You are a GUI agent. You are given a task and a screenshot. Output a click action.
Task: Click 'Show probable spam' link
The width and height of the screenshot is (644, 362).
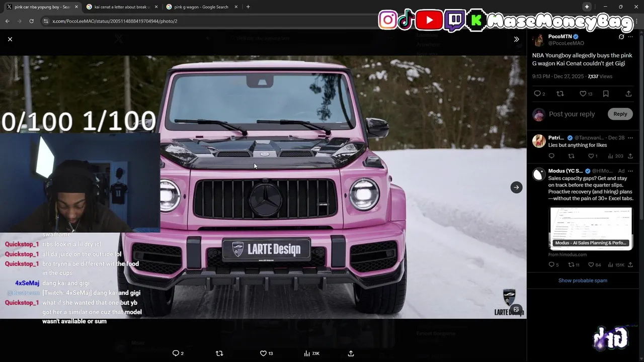pos(583,281)
